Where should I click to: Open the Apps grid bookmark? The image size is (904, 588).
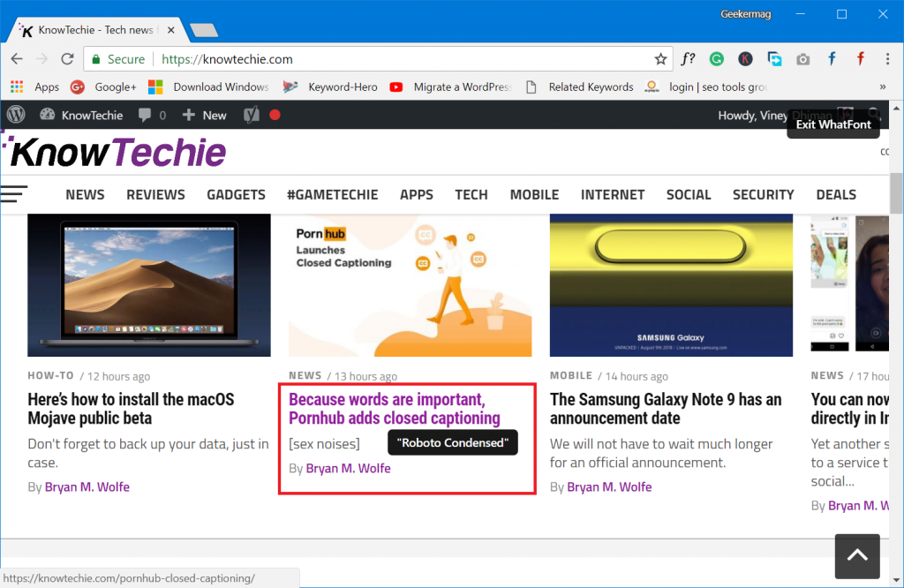pyautogui.click(x=34, y=87)
